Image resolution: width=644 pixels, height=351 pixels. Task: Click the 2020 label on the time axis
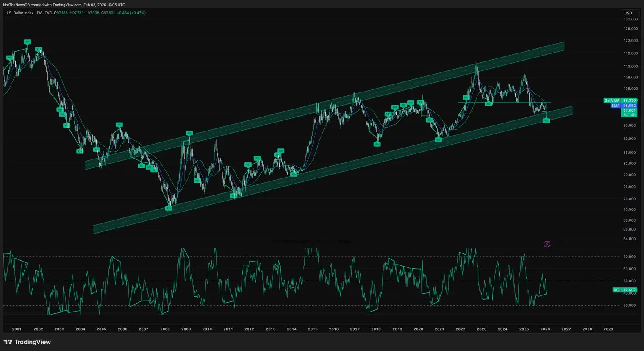point(418,329)
